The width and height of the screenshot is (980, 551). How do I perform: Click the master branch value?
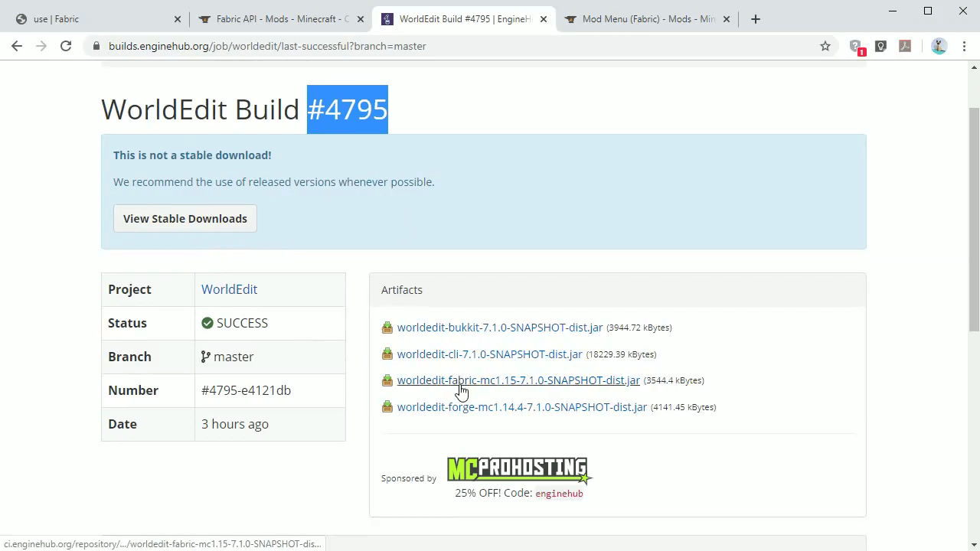(234, 357)
